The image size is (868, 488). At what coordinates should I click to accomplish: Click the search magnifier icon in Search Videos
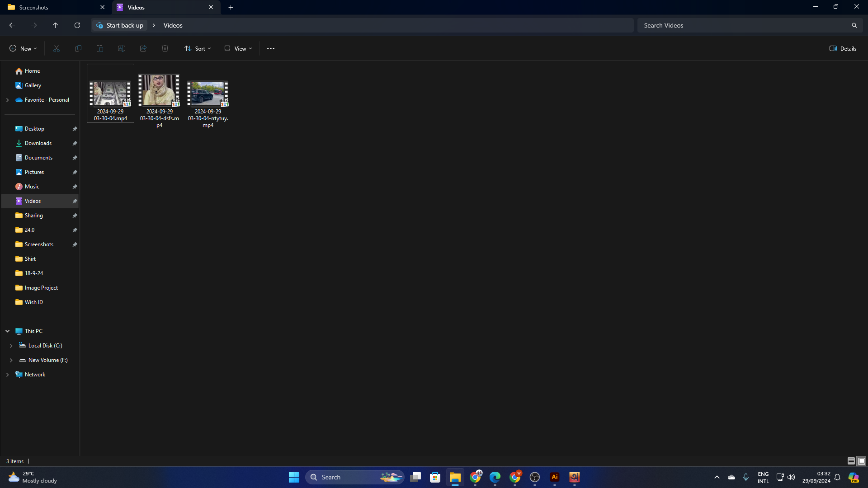point(854,25)
